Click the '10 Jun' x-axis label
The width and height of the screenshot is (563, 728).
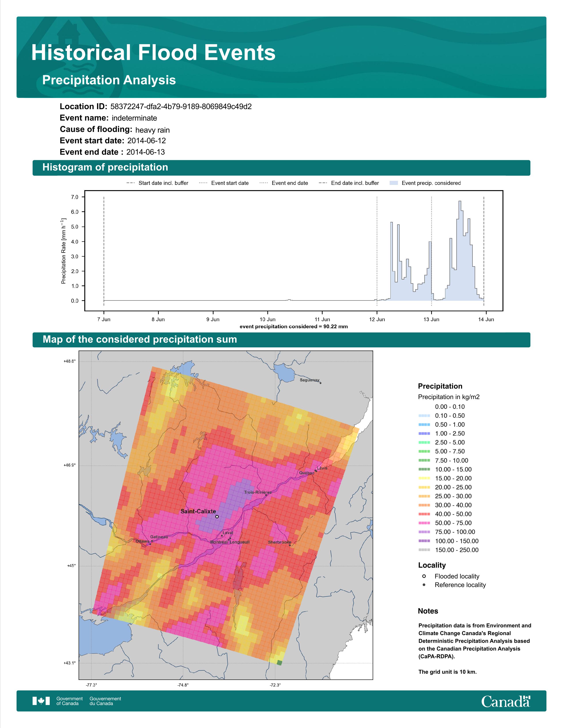tap(268, 319)
